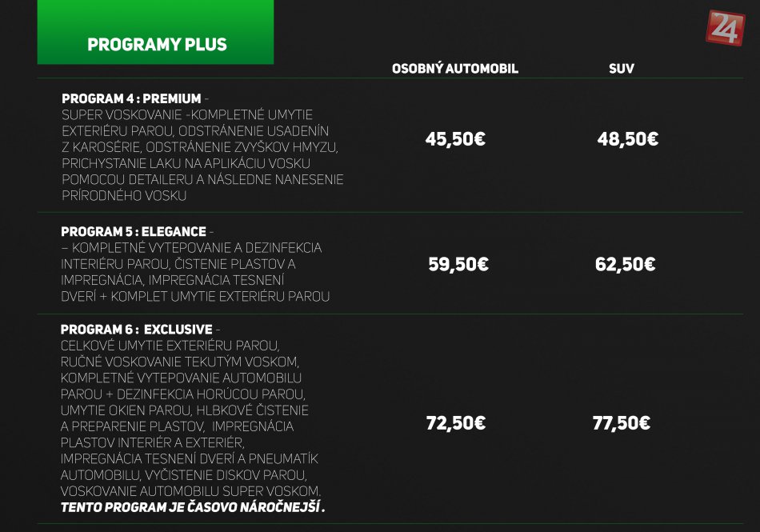
Task: Click the PROGRAM 6 : EXCLUSIVE title
Action: [137, 330]
